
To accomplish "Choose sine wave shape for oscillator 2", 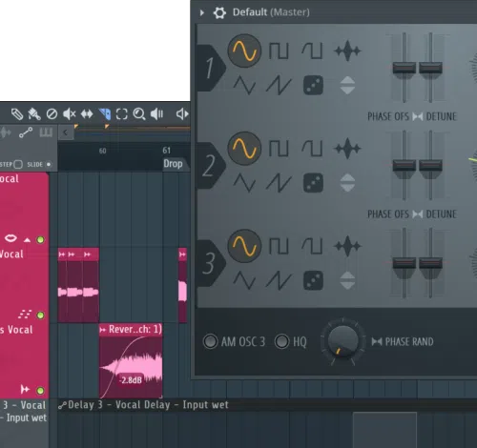I will pyautogui.click(x=244, y=149).
